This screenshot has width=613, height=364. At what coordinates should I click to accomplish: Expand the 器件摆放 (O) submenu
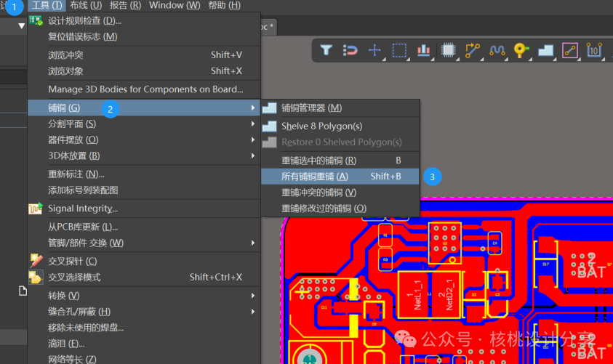click(x=144, y=139)
